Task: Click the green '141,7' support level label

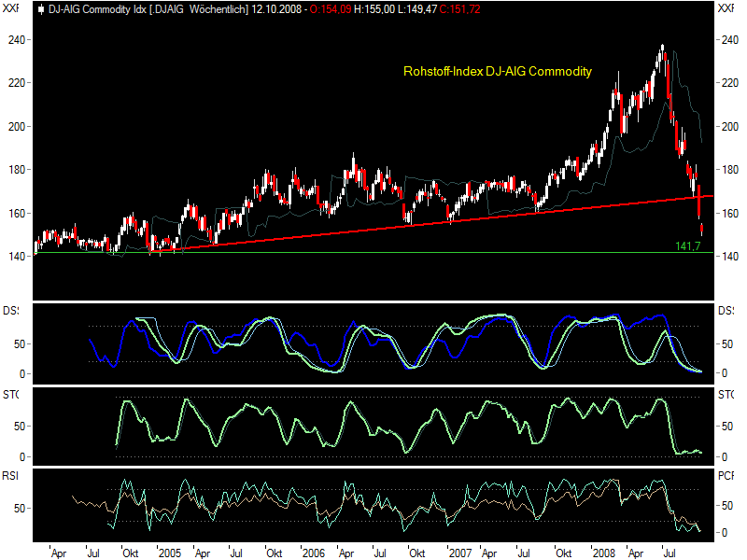Action: click(688, 245)
